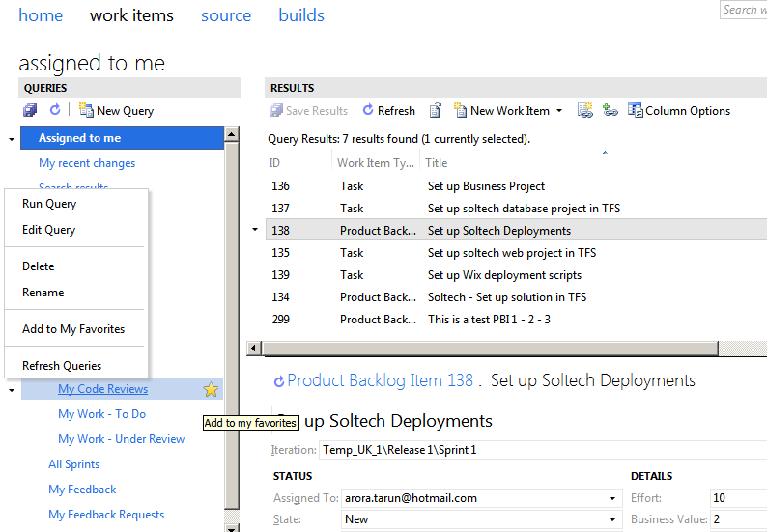Open Column Options

point(679,111)
